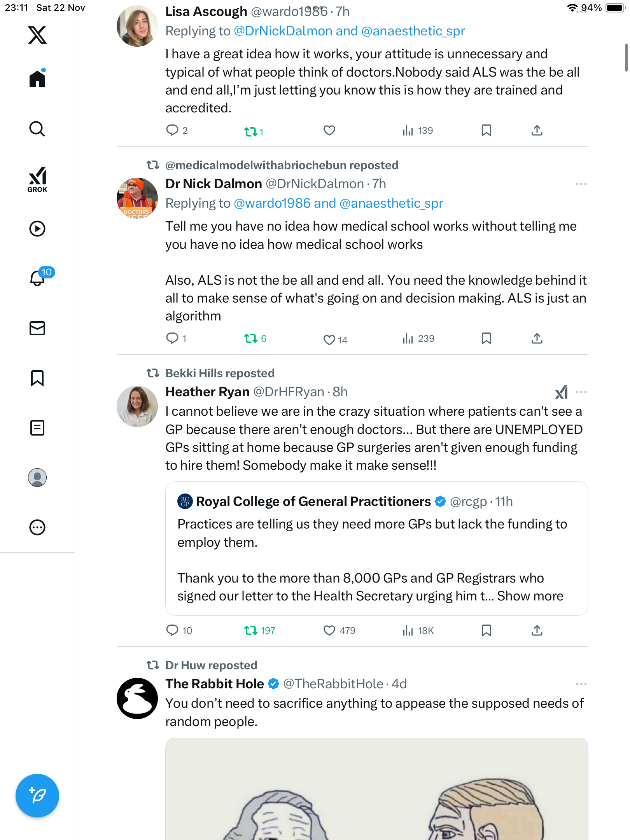
Task: Open Grok from the sidebar
Action: pyautogui.click(x=37, y=179)
